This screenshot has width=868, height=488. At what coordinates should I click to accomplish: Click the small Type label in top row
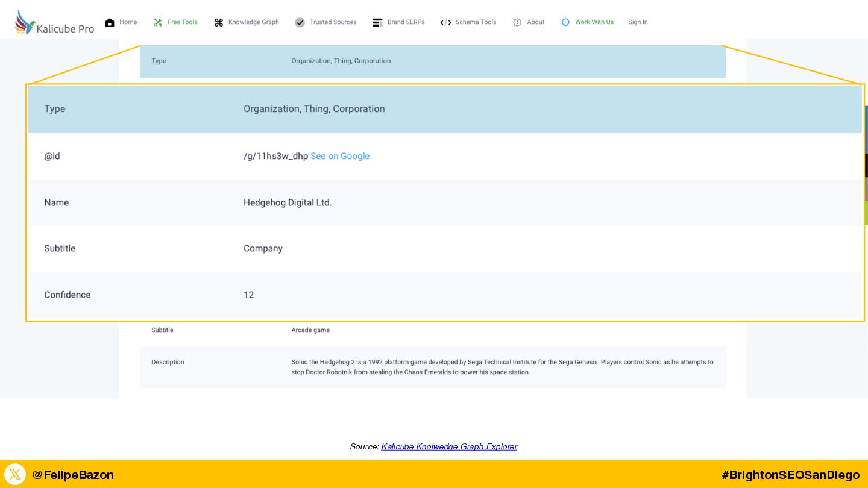159,61
